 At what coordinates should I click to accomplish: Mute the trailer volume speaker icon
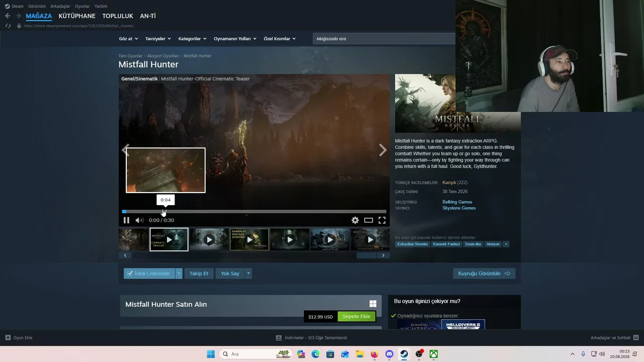tap(139, 220)
